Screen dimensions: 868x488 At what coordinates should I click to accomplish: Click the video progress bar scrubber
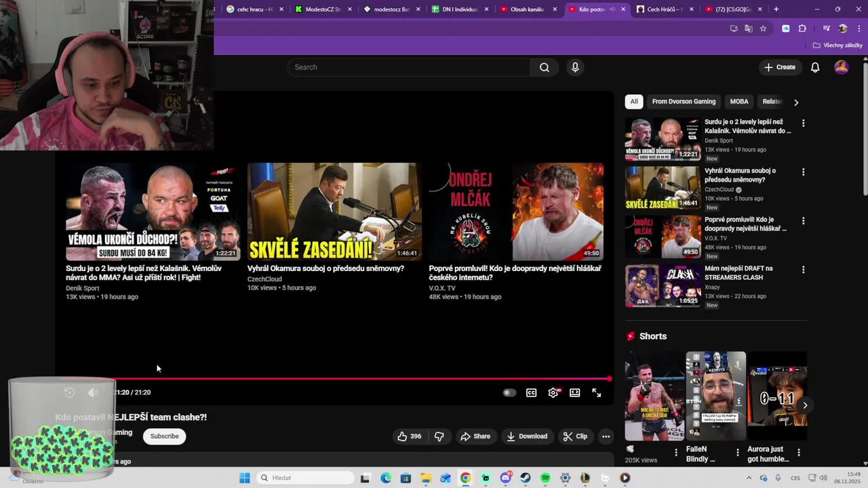click(609, 379)
